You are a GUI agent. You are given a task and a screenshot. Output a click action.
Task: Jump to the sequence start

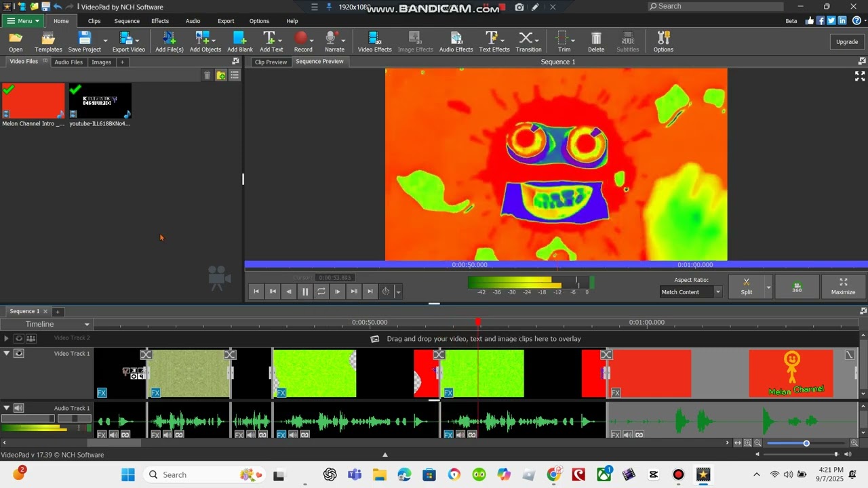tap(256, 291)
